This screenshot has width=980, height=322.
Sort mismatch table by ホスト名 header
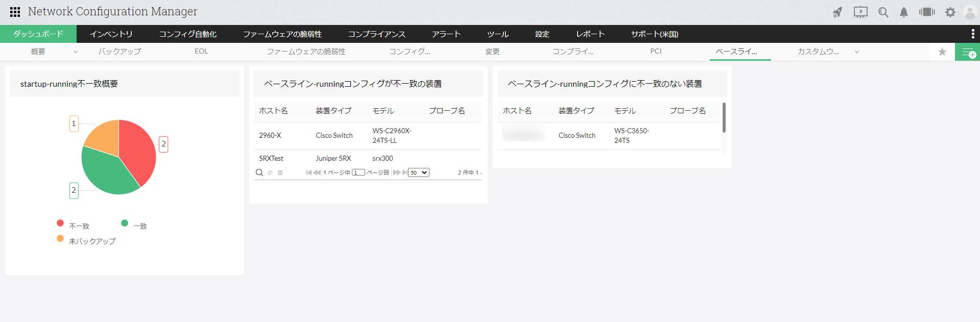coord(273,111)
